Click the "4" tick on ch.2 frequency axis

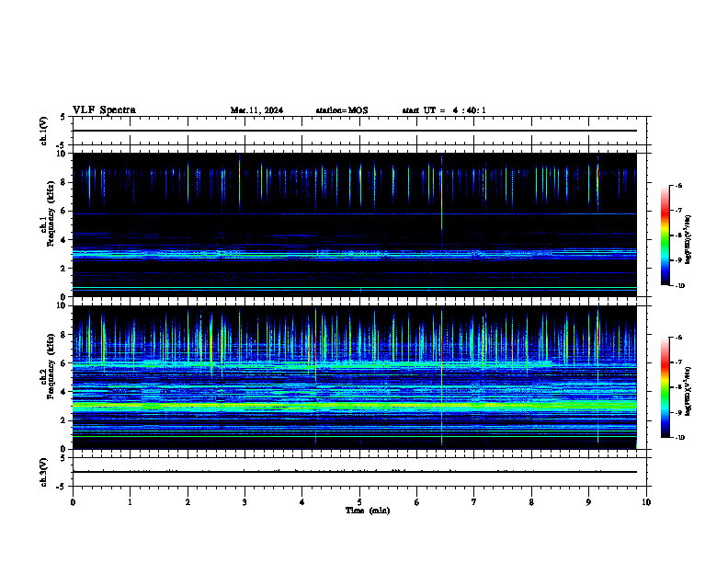pyautogui.click(x=64, y=392)
